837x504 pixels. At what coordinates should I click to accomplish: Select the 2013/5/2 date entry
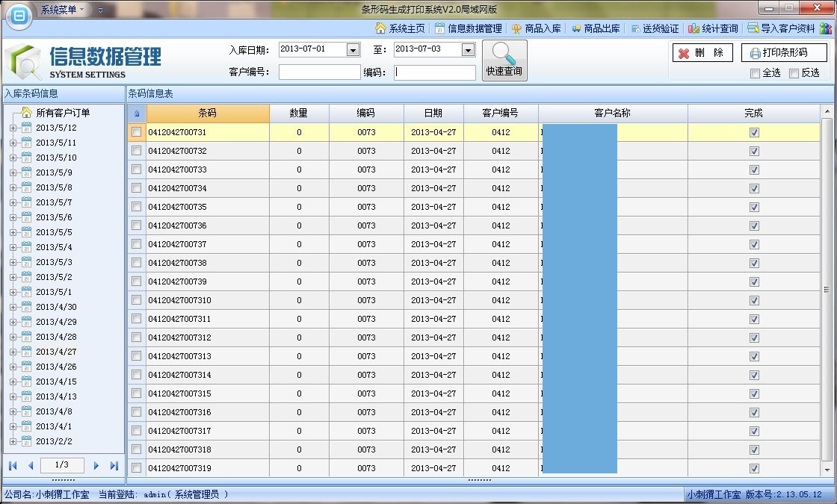click(53, 277)
